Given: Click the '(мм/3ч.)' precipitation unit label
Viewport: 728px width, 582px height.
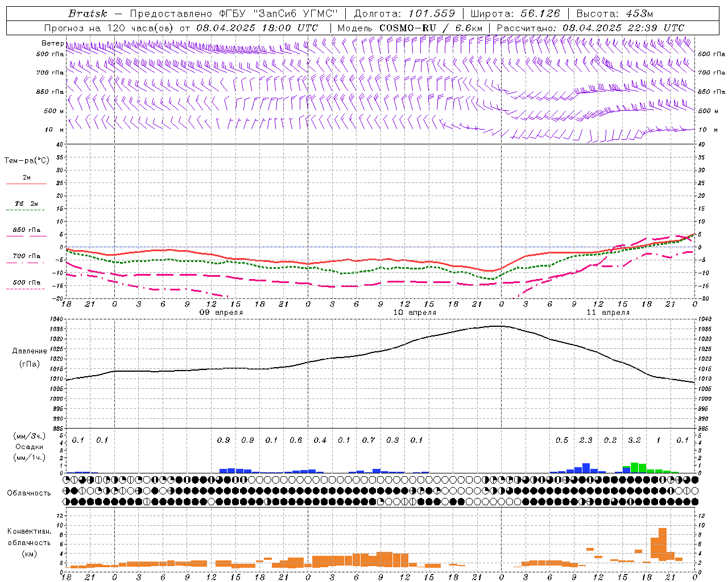Looking at the screenshot, I should 30,436.
